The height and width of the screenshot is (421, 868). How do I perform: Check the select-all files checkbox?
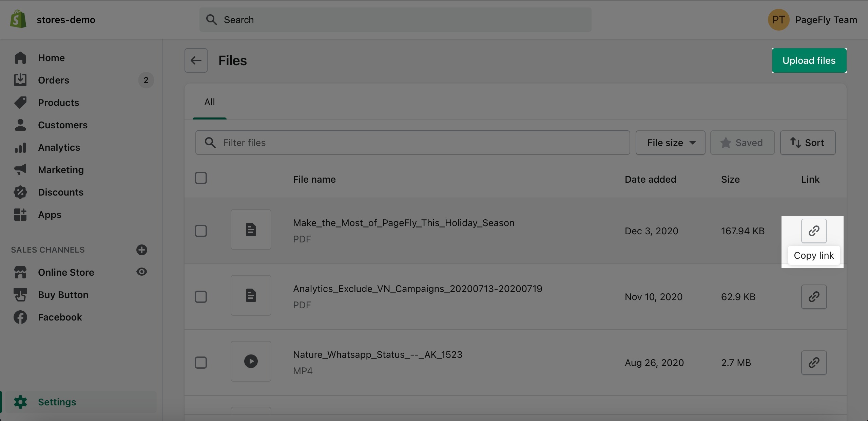click(201, 178)
